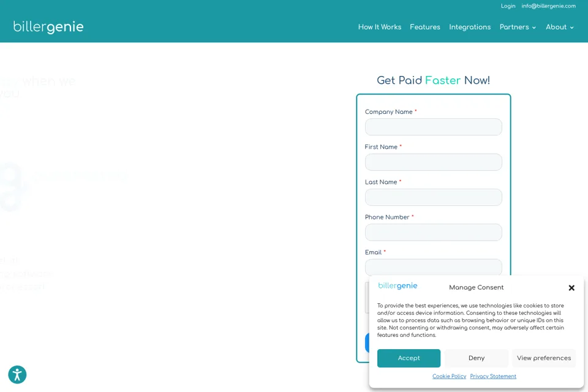The width and height of the screenshot is (588, 392).
Task: Expand the Partners dropdown menu
Action: coord(518,27)
